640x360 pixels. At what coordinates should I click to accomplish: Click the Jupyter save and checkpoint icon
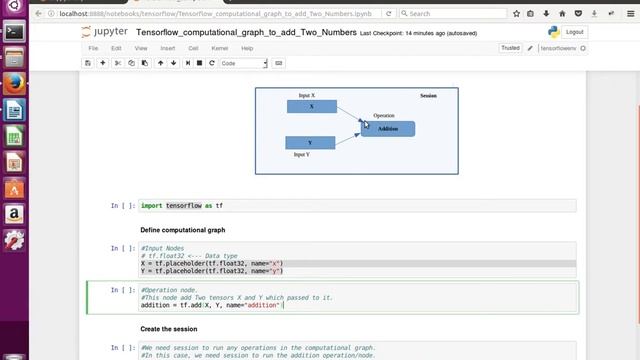click(x=88, y=63)
